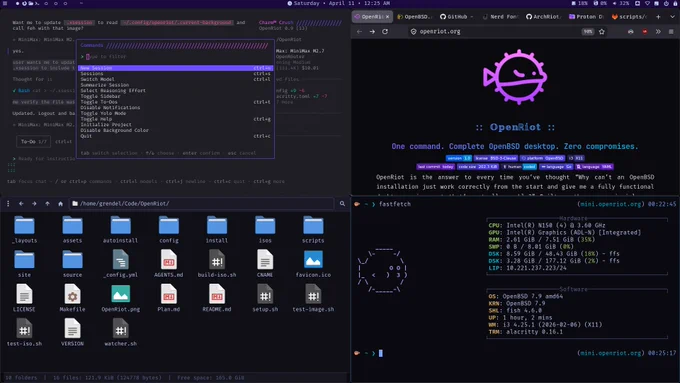
Task: Open the _layouts folder in the file manager
Action: coord(24,230)
